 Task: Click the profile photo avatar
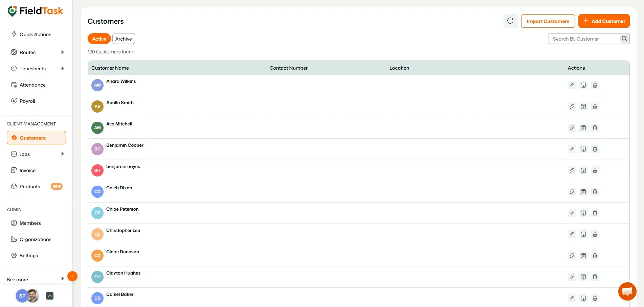pyautogui.click(x=34, y=296)
